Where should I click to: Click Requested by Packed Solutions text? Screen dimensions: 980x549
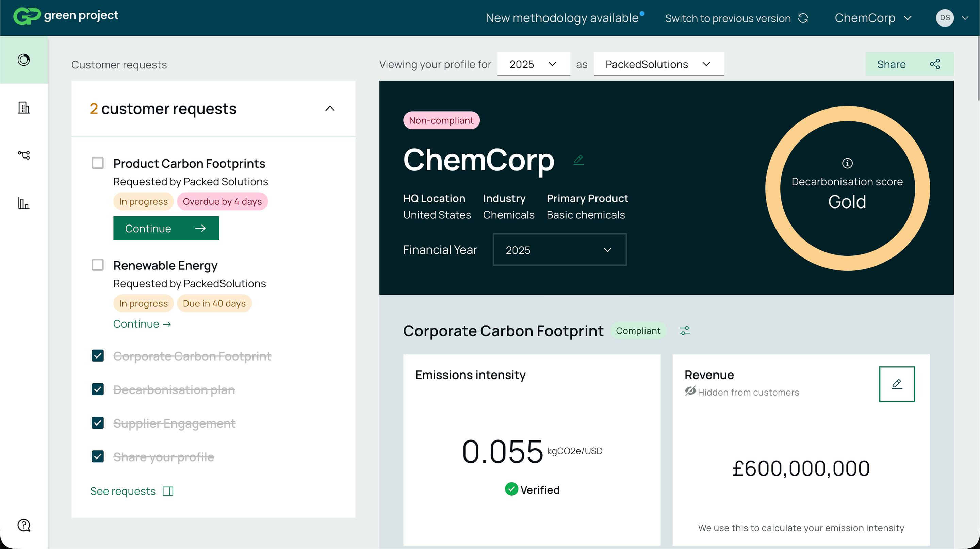point(191,182)
